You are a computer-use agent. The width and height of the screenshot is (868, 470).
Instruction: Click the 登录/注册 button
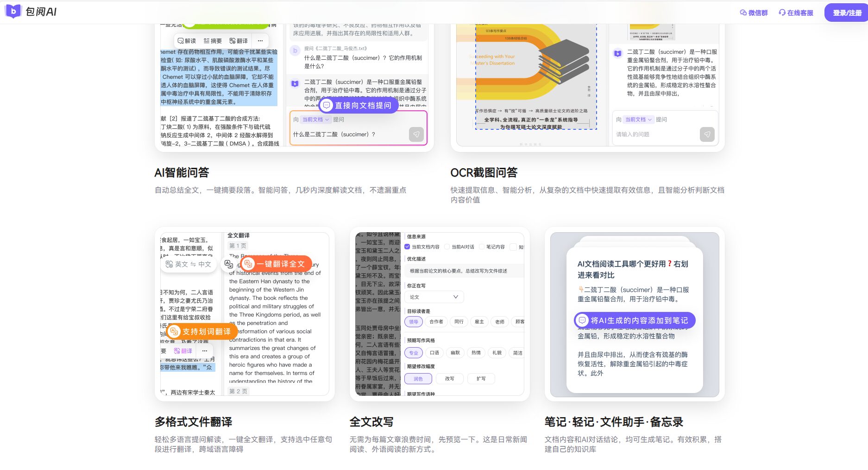(847, 13)
